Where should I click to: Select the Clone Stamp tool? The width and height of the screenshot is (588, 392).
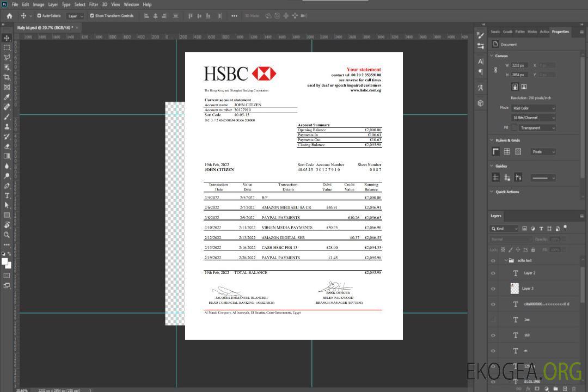click(x=7, y=126)
